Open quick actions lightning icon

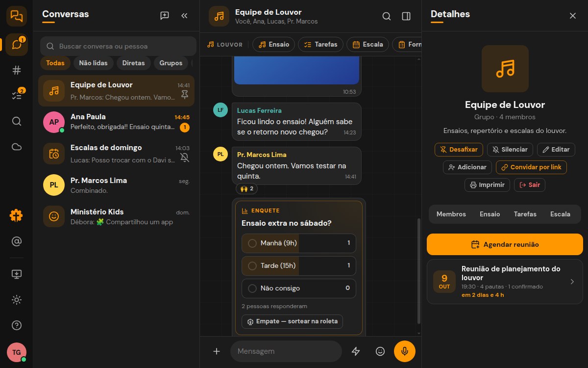pos(356,351)
